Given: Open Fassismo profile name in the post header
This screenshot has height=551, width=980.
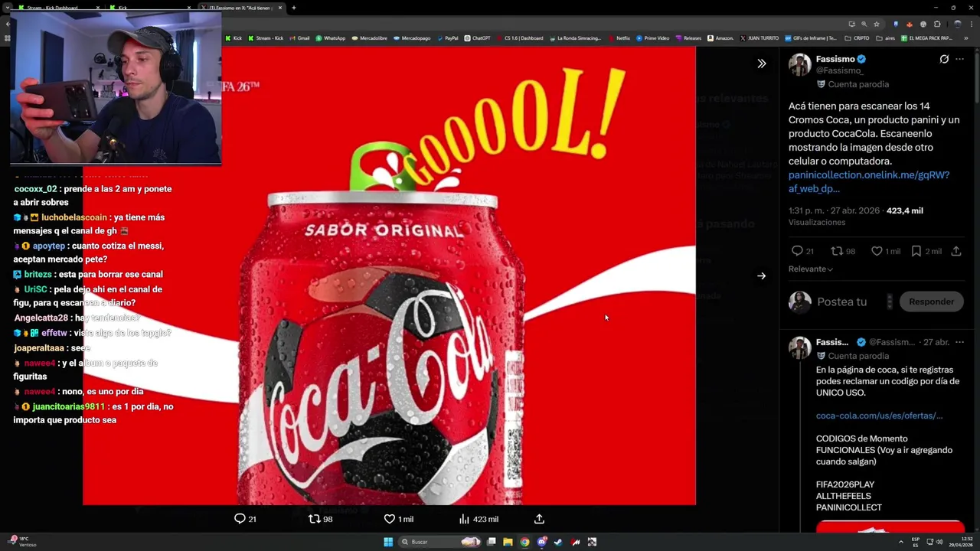Looking at the screenshot, I should pyautogui.click(x=834, y=59).
